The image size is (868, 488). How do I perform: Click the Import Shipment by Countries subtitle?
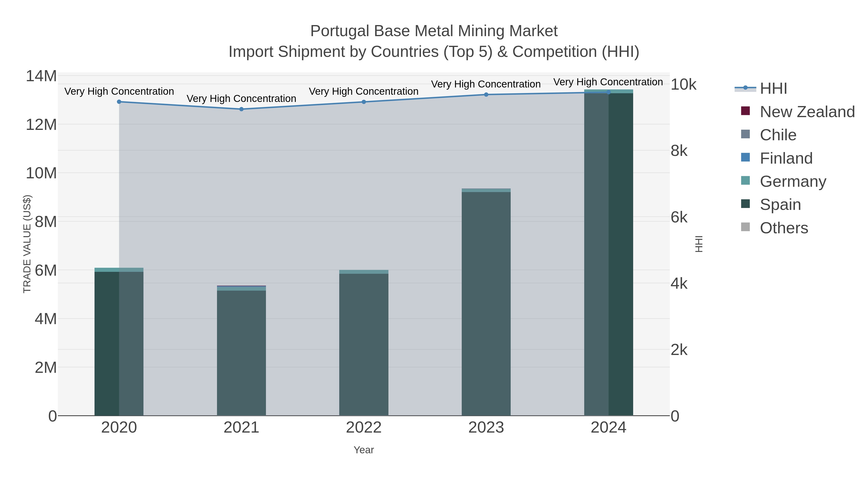(434, 52)
